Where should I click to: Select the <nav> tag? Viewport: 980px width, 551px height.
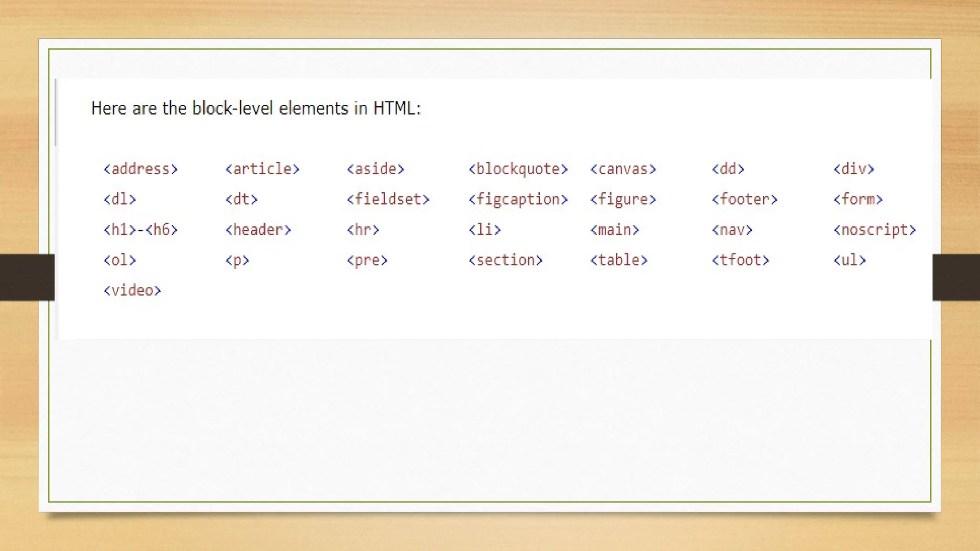732,230
